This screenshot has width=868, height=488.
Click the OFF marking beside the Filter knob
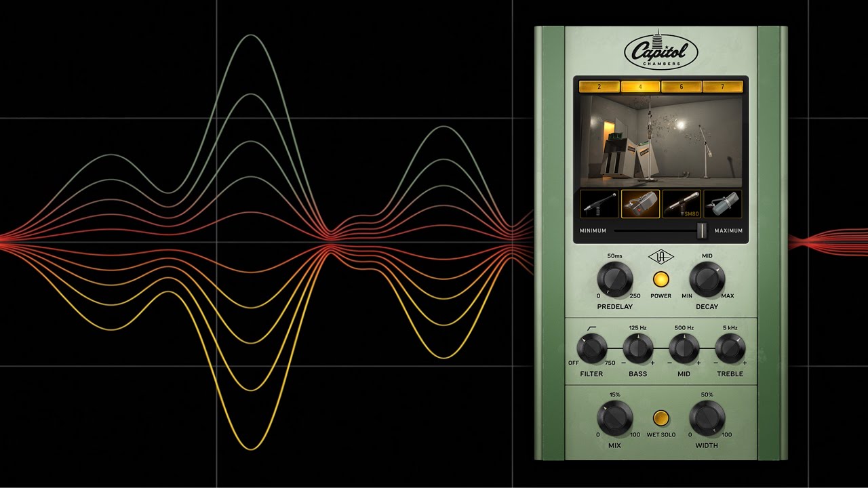tap(574, 363)
